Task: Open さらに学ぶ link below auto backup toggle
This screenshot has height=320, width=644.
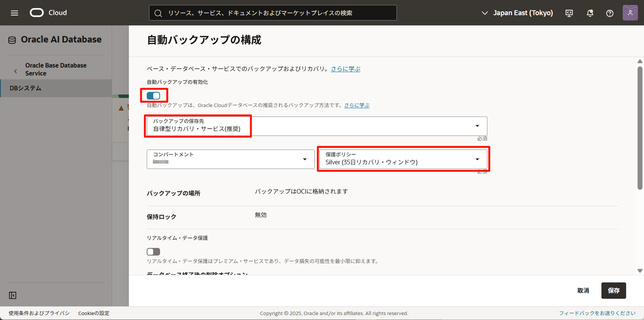Action: [x=357, y=105]
